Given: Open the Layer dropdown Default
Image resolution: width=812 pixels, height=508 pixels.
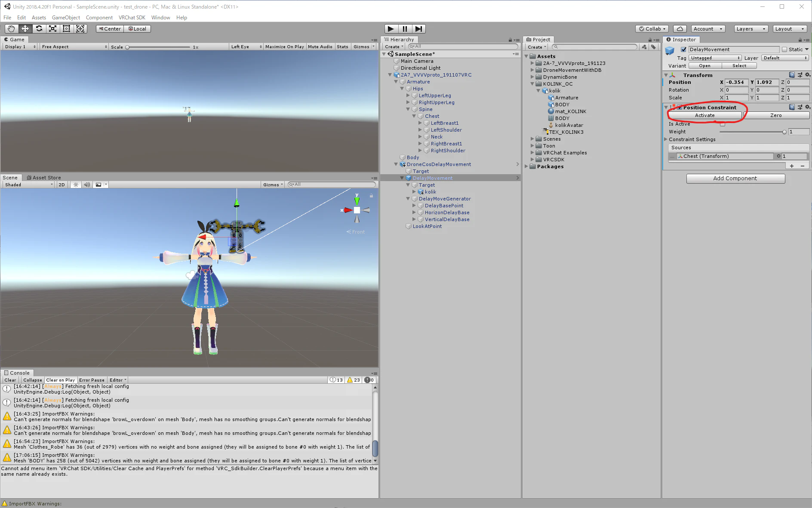Looking at the screenshot, I should [x=785, y=58].
